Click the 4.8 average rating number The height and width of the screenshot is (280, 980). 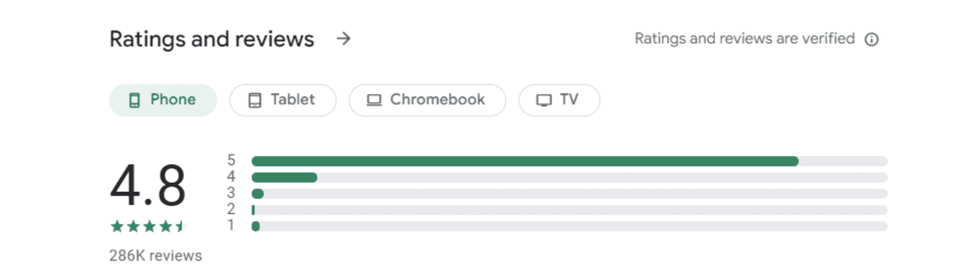pyautogui.click(x=148, y=186)
